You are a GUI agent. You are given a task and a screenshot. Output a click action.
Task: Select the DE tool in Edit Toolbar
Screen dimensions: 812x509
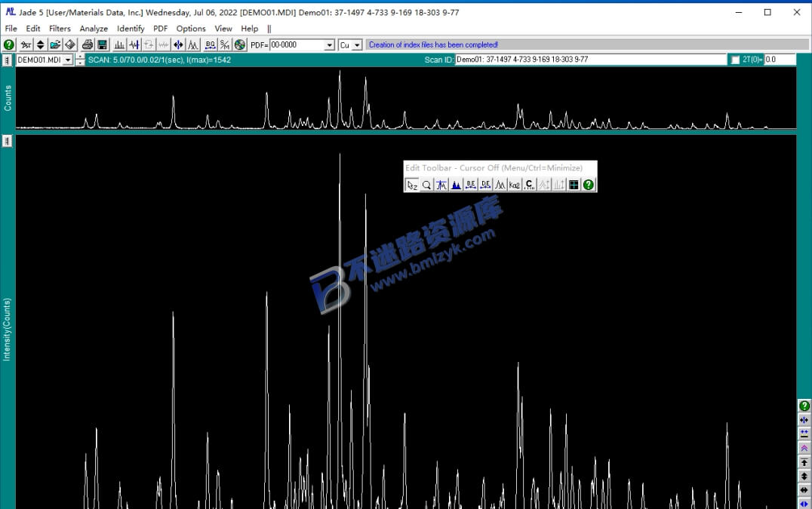(x=485, y=185)
